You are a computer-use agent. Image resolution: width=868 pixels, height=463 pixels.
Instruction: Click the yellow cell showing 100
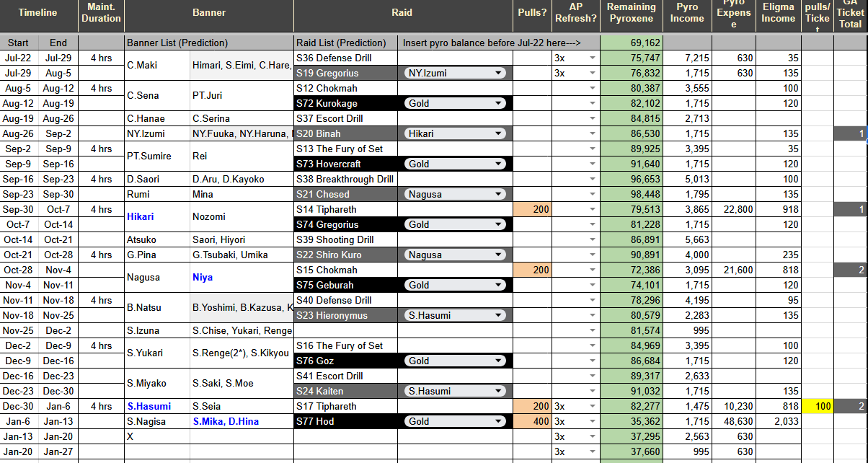point(818,406)
